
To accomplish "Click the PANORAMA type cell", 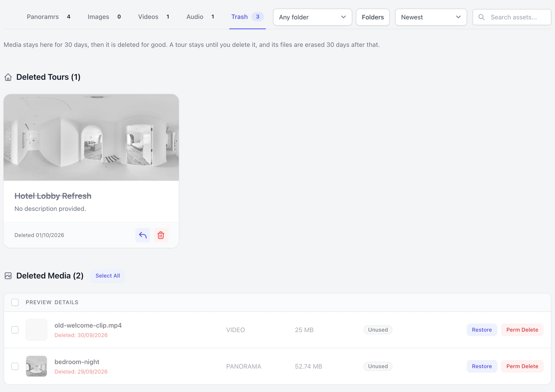I will [x=244, y=366].
